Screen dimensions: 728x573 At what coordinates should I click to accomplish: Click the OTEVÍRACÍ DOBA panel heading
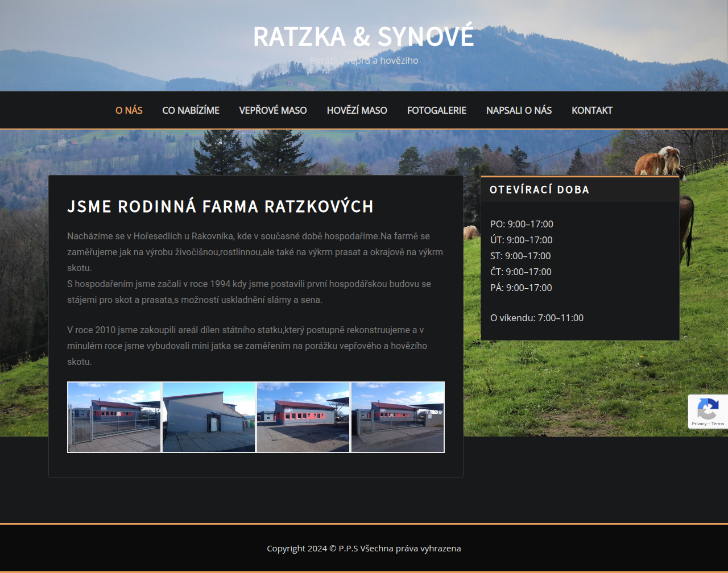539,189
